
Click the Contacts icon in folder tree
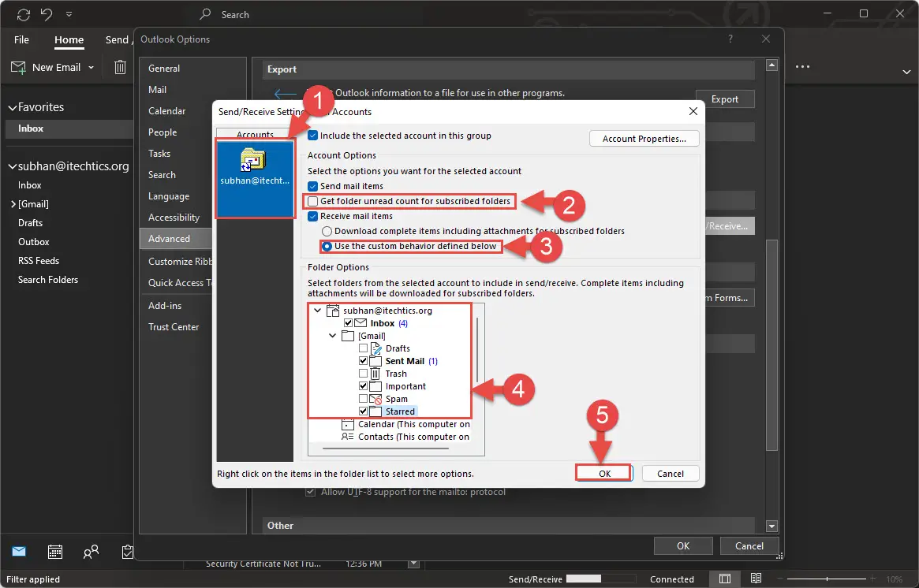348,437
